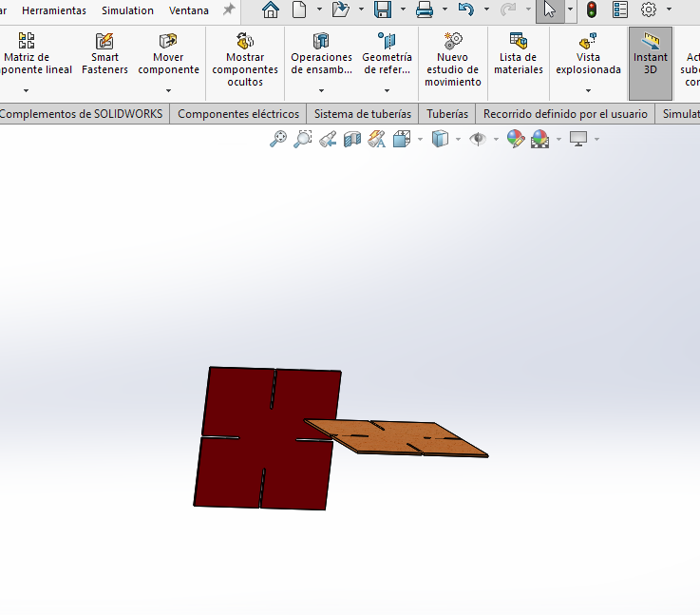The height and width of the screenshot is (615, 700).
Task: Open Options gear icon
Action: pyautogui.click(x=649, y=10)
